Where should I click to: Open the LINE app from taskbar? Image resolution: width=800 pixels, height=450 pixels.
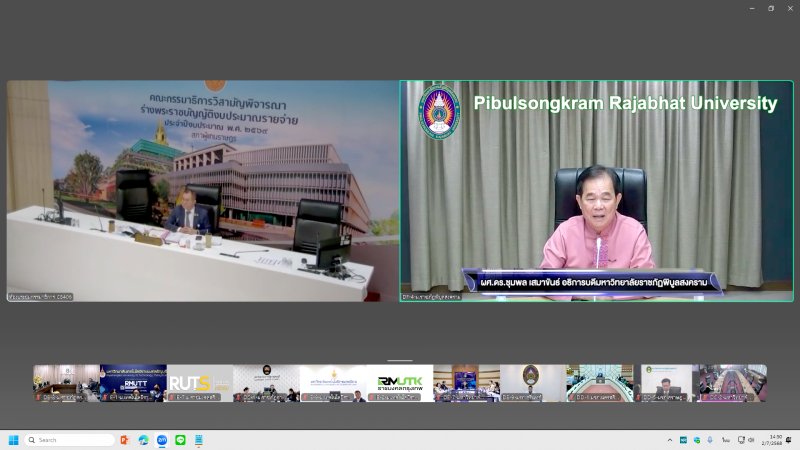[x=181, y=440]
